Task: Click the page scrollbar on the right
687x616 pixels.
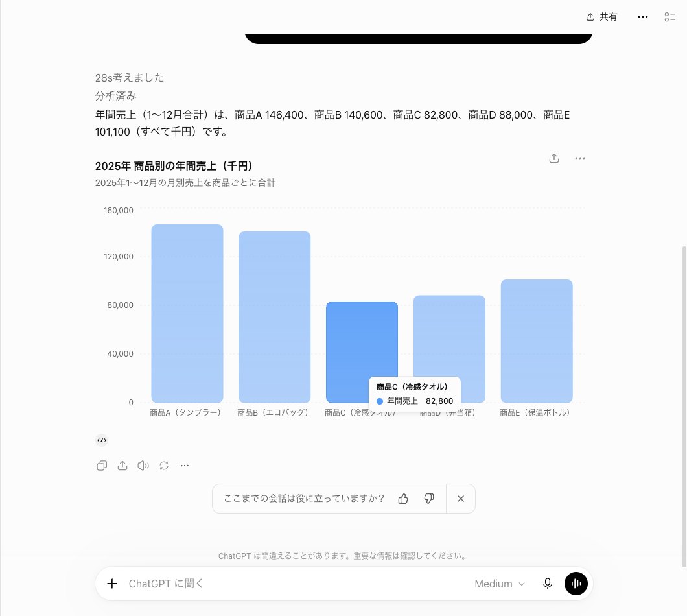Action: click(x=684, y=406)
